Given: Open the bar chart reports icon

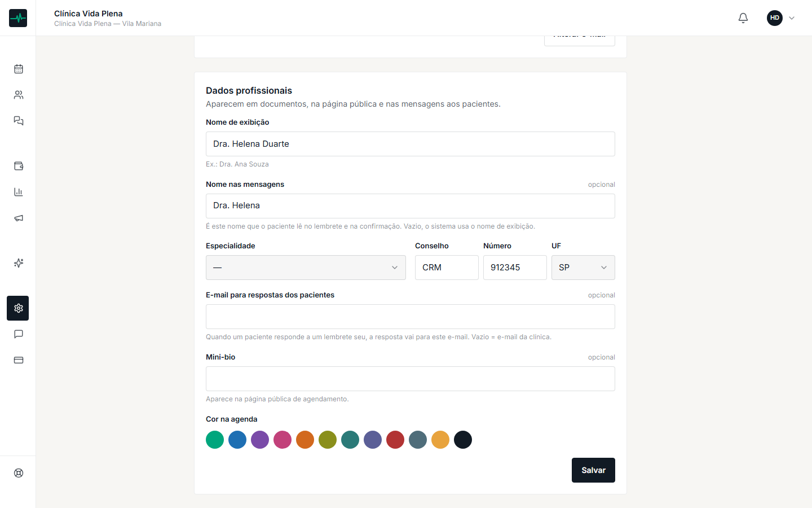Looking at the screenshot, I should click(18, 192).
